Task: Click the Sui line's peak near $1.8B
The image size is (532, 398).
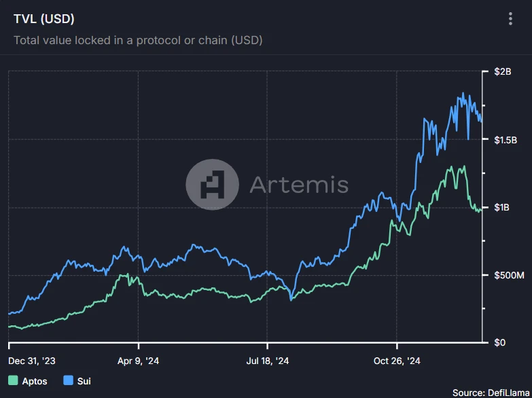Action: [x=463, y=94]
